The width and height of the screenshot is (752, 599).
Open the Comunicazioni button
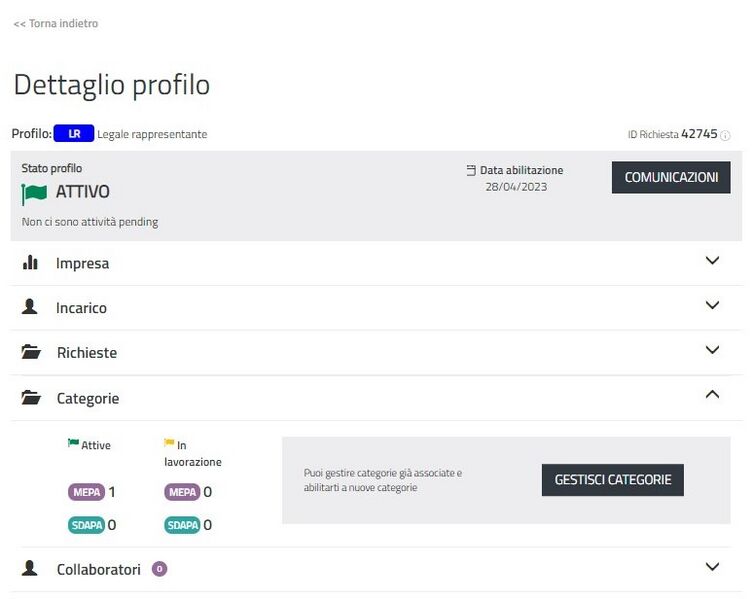coord(671,178)
